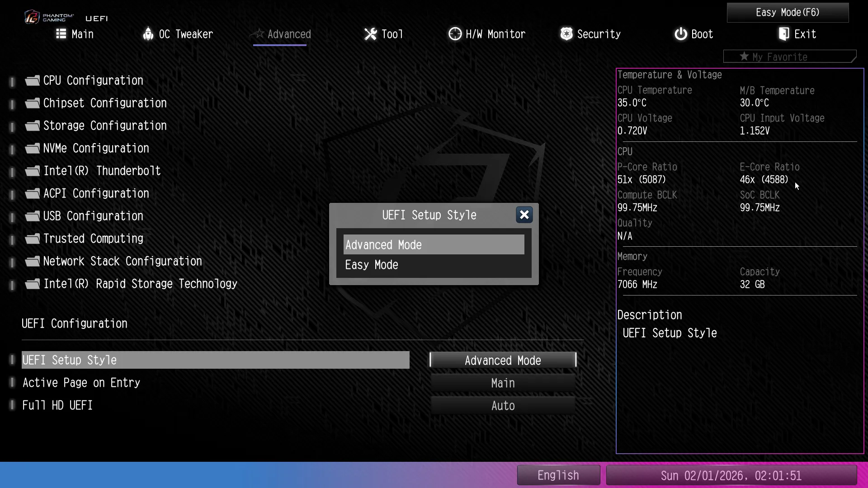This screenshot has height=488, width=868.
Task: Close the UEFI Setup Style popup
Action: coord(524,215)
